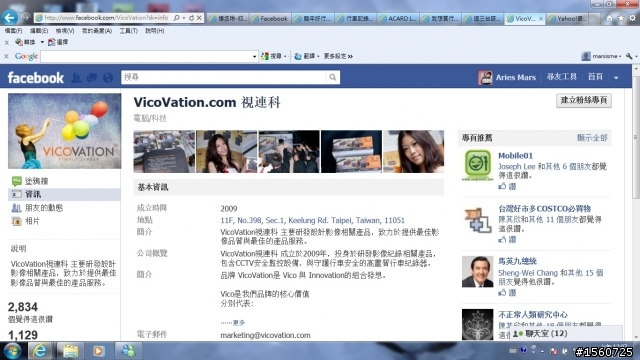640x360 pixels.
Task: Click the 首頁 link in Facebook header
Action: tap(595, 77)
